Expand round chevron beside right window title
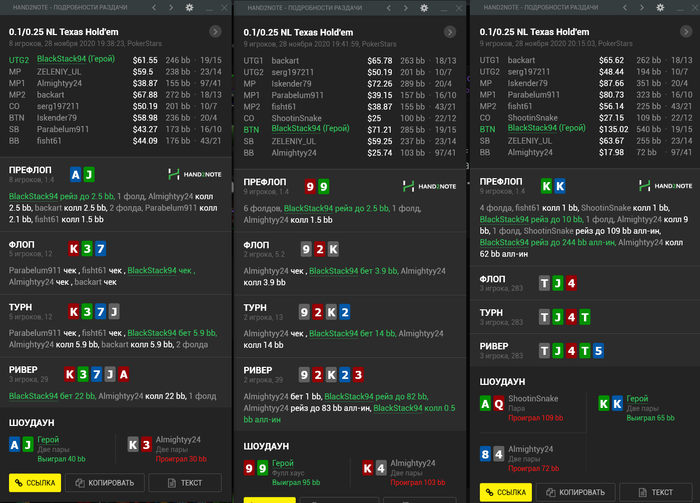Image resolution: width=700 pixels, height=503 pixels. pos(686,32)
